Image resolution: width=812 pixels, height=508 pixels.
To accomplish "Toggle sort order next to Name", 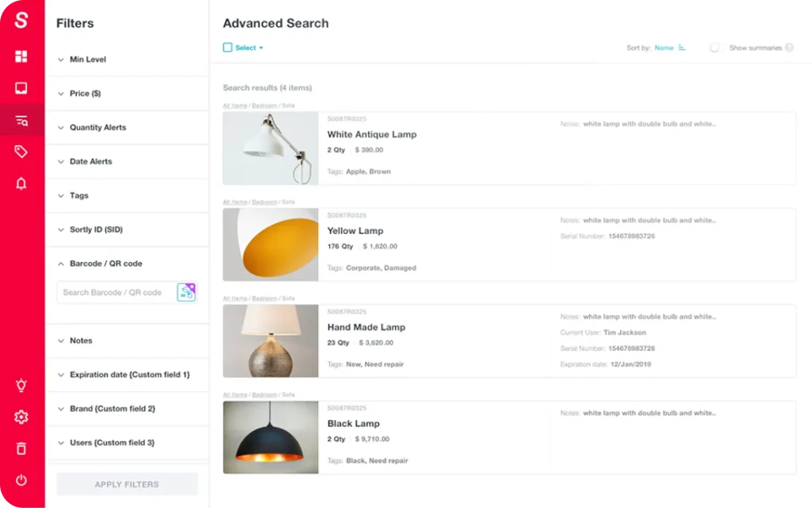I will click(684, 48).
